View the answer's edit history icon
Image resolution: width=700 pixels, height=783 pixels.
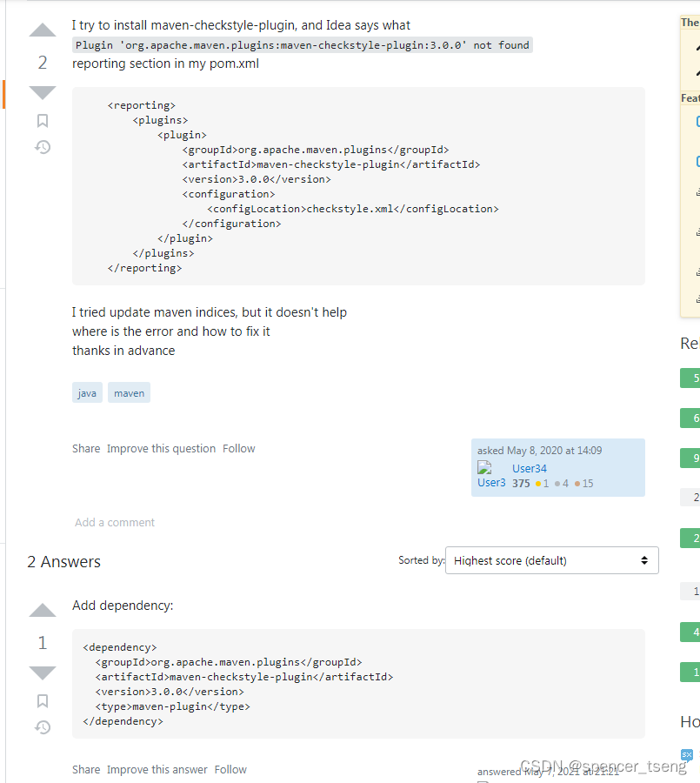(42, 727)
